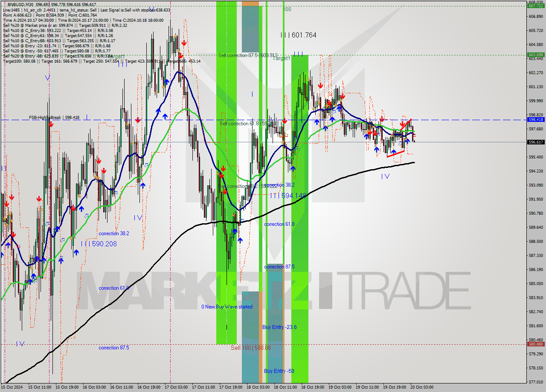Select the 19 Oct 11:00 time label
This screenshot has height=392, width=546.
coord(368,387)
